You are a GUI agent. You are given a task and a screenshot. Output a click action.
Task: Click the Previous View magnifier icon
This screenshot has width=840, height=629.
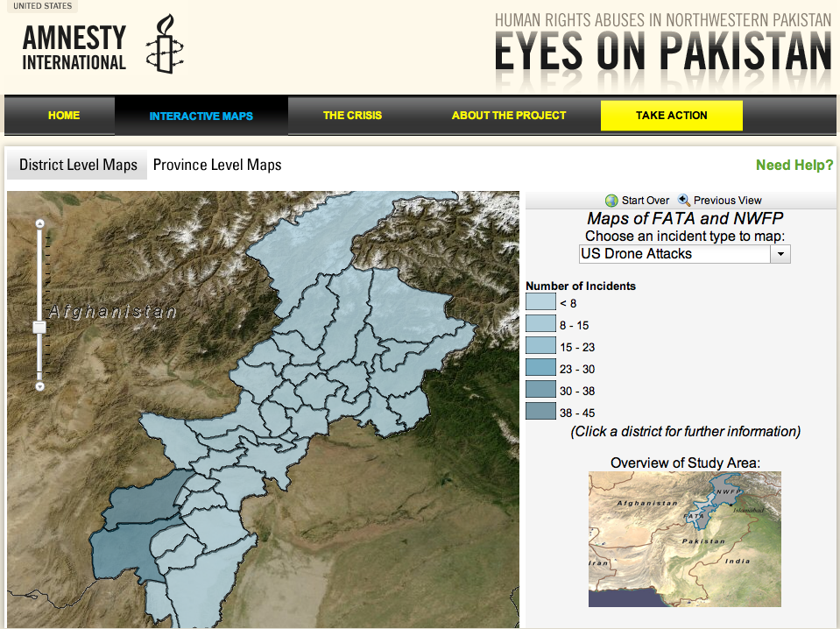pos(684,201)
